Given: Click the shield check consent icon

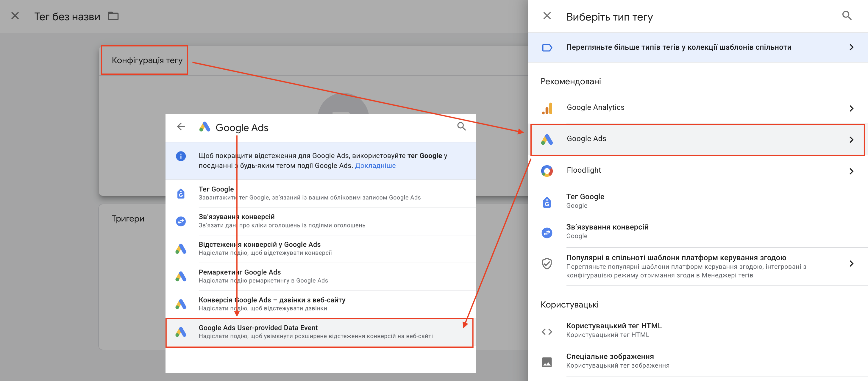Looking at the screenshot, I should pos(547,263).
